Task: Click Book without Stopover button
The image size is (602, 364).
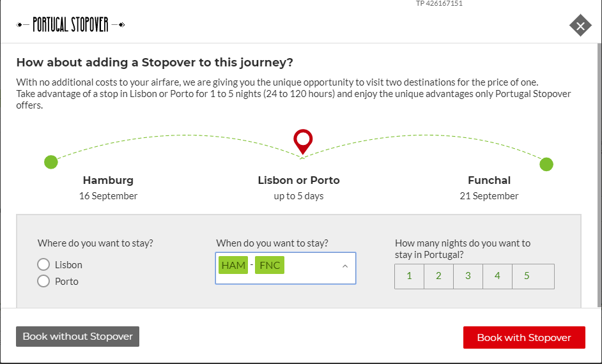Action: coord(77,337)
